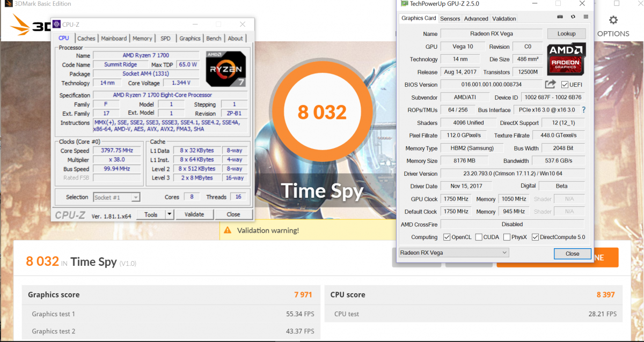Viewport: 644px width, 342px height.
Task: Click the AMD CrossFire Disabled field
Action: tap(513, 224)
